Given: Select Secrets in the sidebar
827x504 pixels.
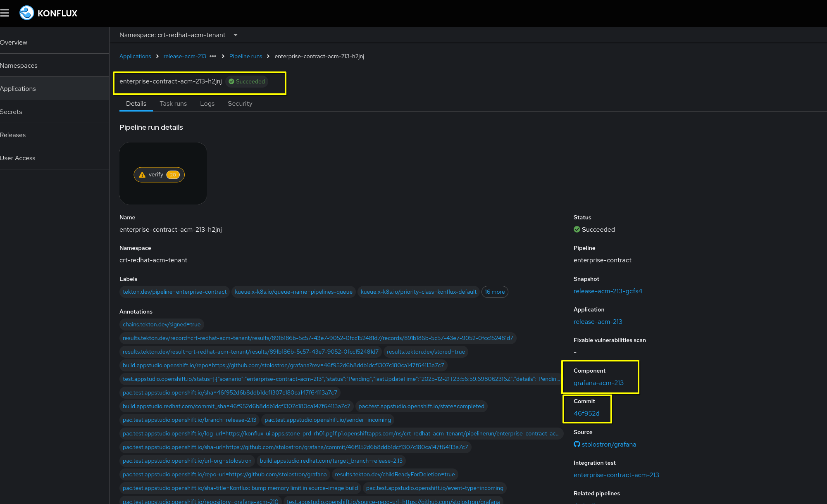Looking at the screenshot, I should coord(11,112).
